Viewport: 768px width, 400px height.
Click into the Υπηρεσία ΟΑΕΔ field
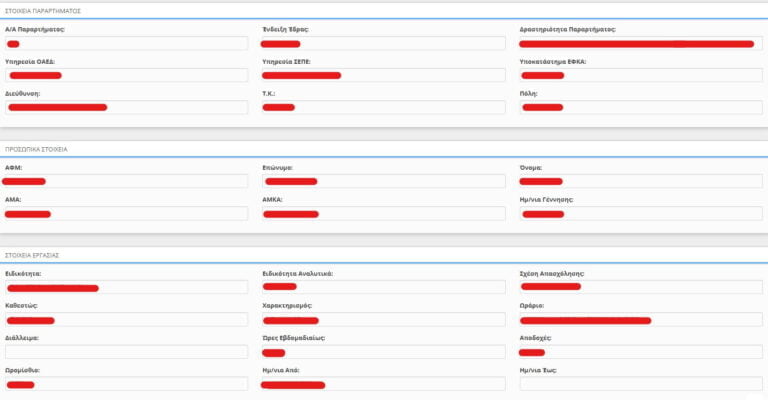coord(126,76)
